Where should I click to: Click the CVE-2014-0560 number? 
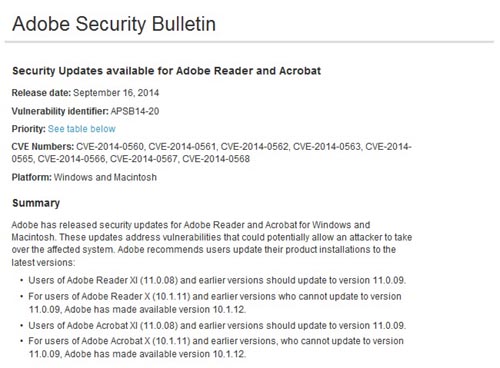(110, 147)
